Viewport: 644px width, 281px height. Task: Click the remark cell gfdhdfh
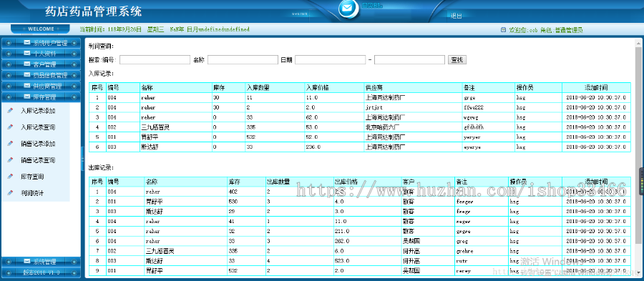pyautogui.click(x=474, y=127)
